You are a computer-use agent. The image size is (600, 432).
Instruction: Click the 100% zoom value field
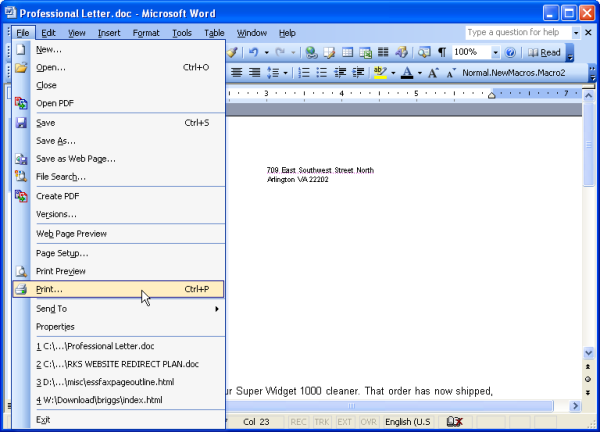tap(471, 52)
